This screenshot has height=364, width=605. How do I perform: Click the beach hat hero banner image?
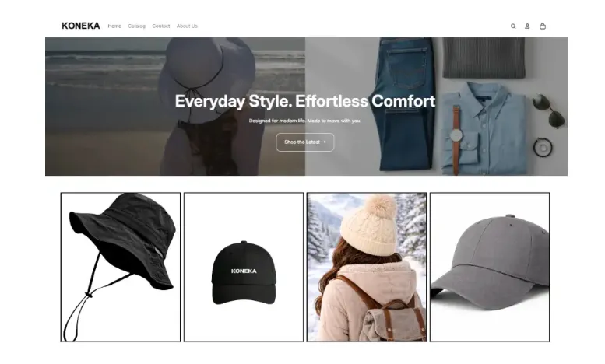[175, 107]
